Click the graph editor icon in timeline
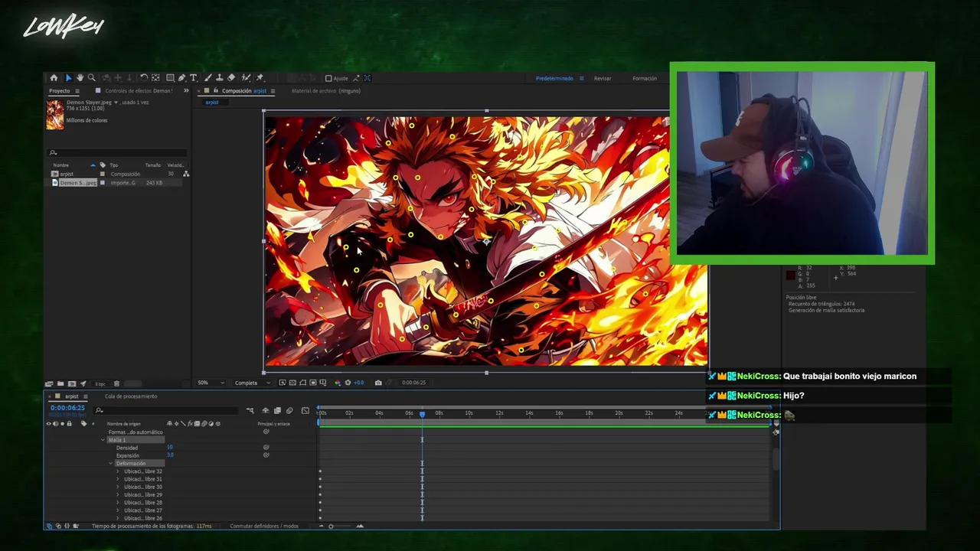This screenshot has width=980, height=551. click(305, 411)
